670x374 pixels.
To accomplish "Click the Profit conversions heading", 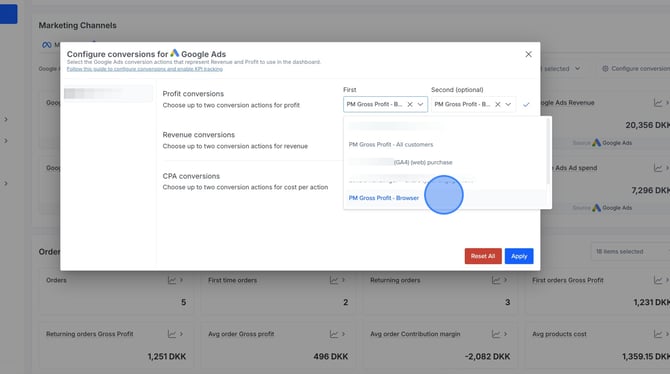I will point(193,94).
